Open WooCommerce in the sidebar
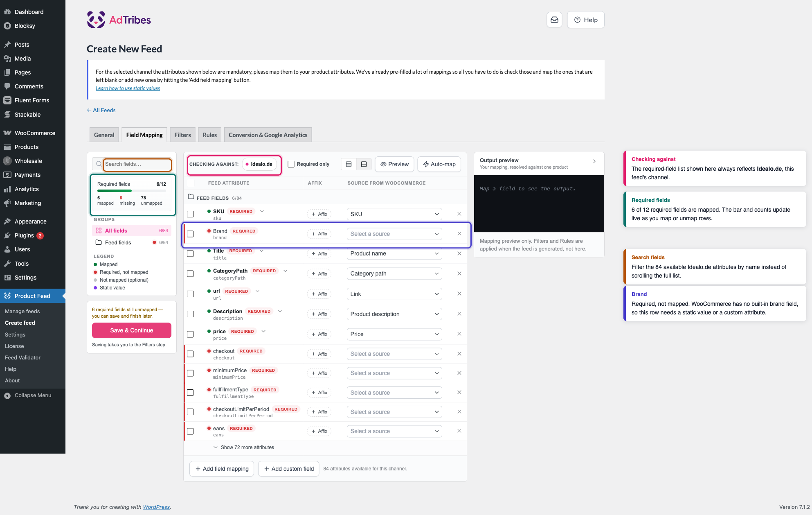 pyautogui.click(x=33, y=133)
